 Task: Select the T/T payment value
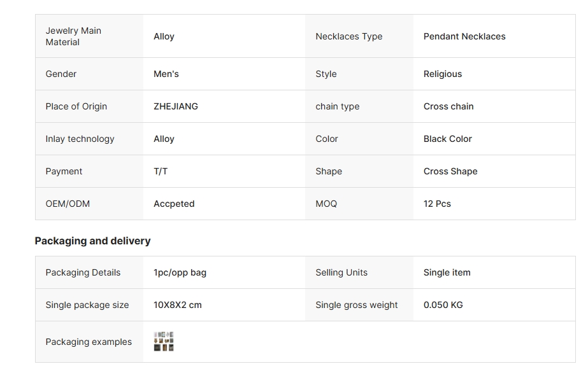coord(161,171)
